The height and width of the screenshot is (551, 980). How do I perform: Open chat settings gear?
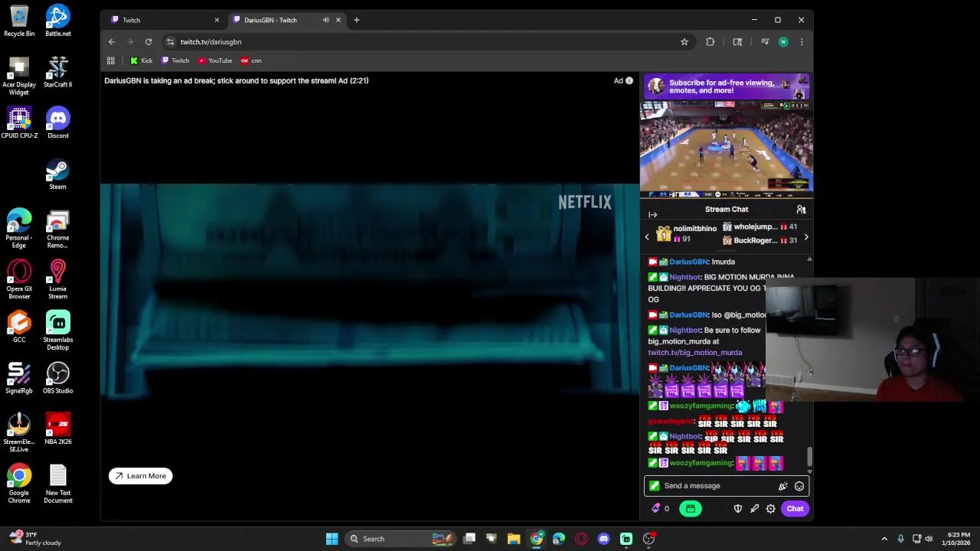(x=771, y=509)
